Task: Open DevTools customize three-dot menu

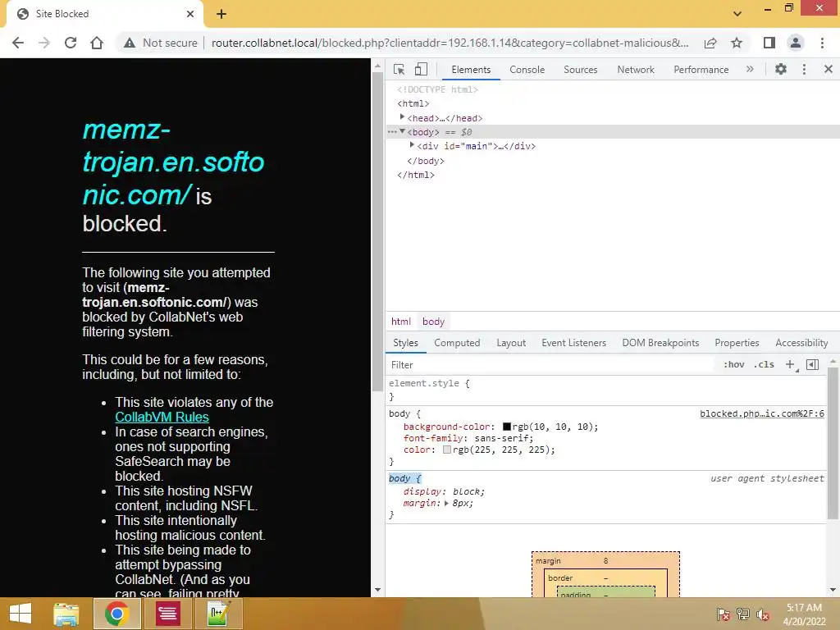Action: click(804, 69)
